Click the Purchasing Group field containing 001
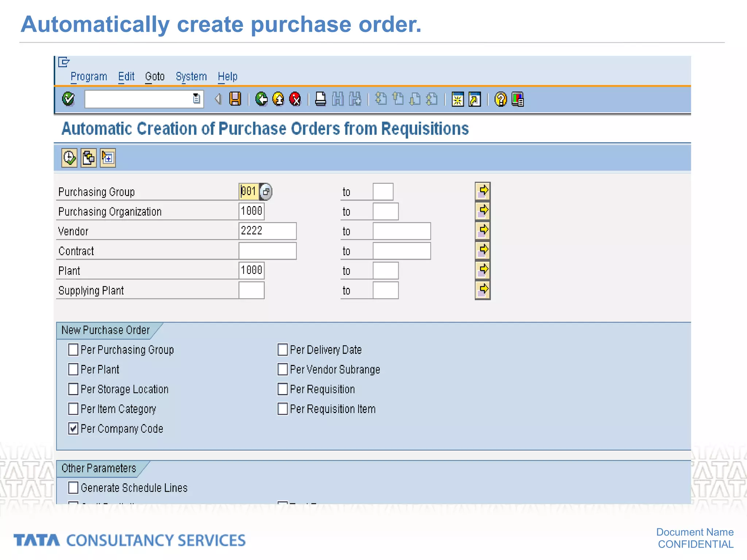The height and width of the screenshot is (560, 747). (x=249, y=191)
